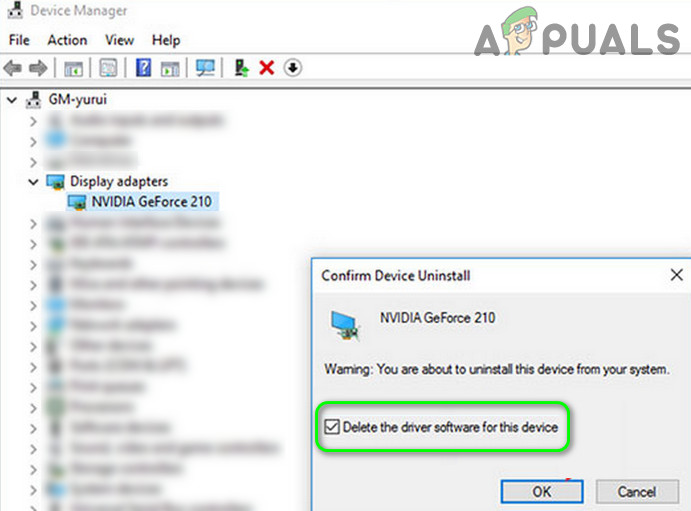Click the Cancel button in dialog
Viewport: 691px width, 511px height.
click(x=637, y=491)
